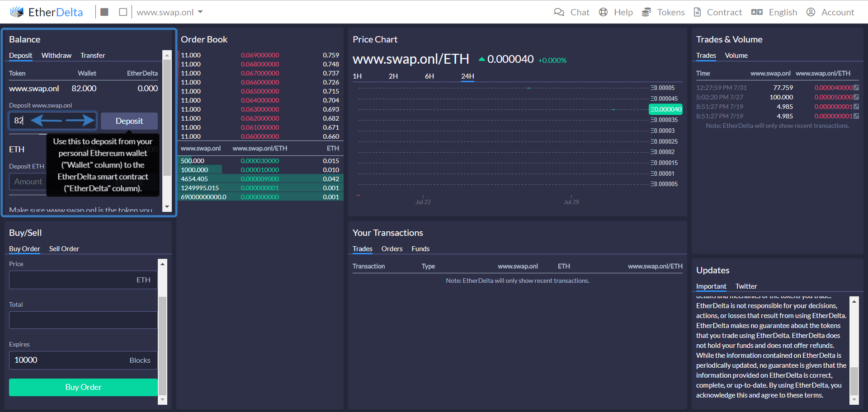Open Contract via the document icon
Image resolution: width=868 pixels, height=412 pixels.
698,12
